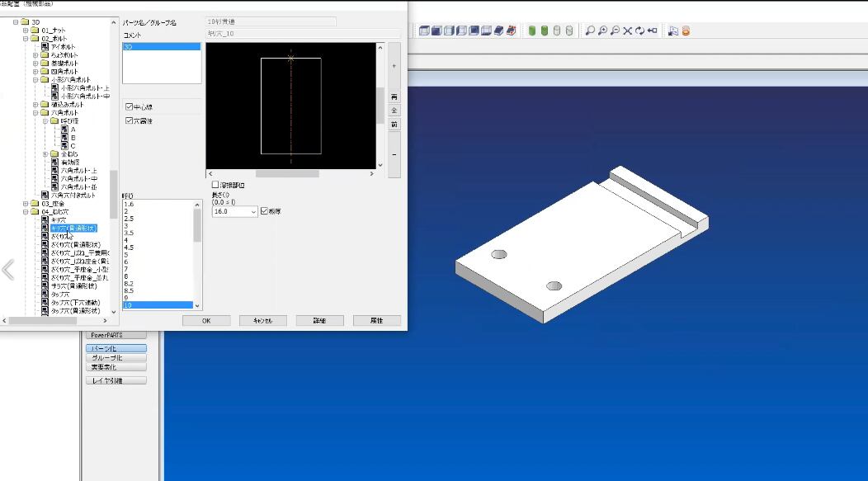Click the crossed arrows fit-all icon
868x481 pixels.
[628, 31]
